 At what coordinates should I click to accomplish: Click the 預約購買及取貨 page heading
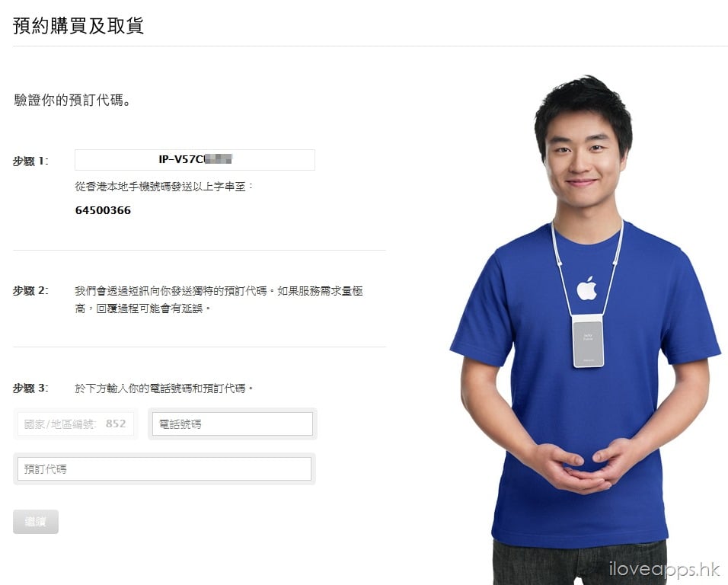tap(78, 26)
